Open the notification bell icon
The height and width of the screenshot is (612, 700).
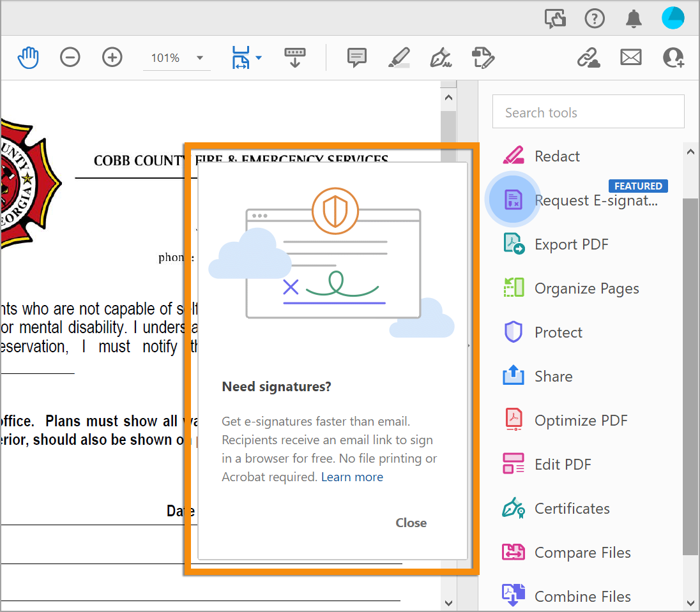pyautogui.click(x=634, y=19)
